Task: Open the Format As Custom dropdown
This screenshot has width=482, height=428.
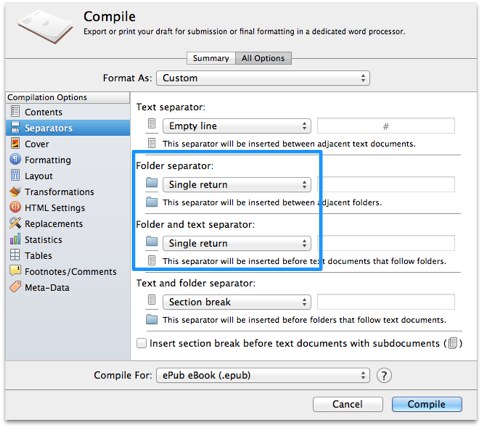Action: [x=263, y=78]
